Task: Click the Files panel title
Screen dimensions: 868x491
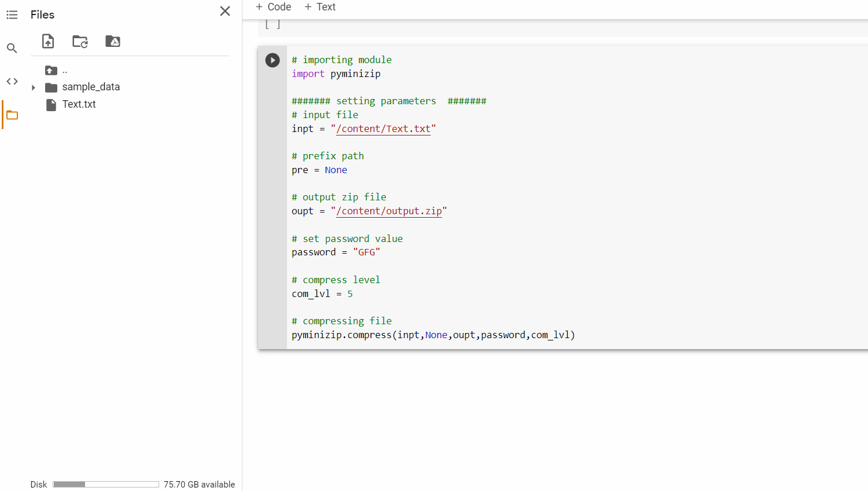Action: coord(42,14)
